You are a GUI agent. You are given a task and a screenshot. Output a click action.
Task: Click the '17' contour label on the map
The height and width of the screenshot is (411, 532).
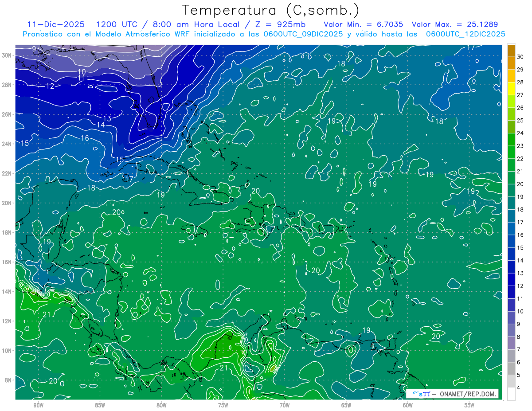click(x=129, y=179)
